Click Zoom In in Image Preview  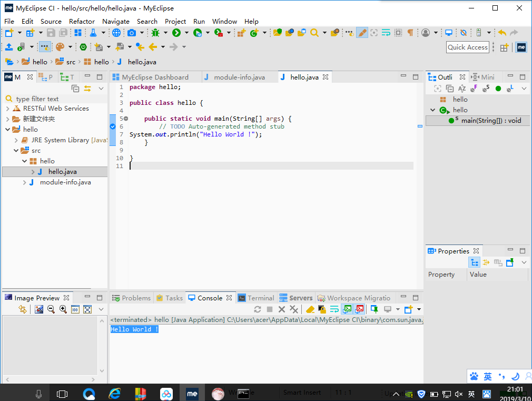click(x=63, y=309)
